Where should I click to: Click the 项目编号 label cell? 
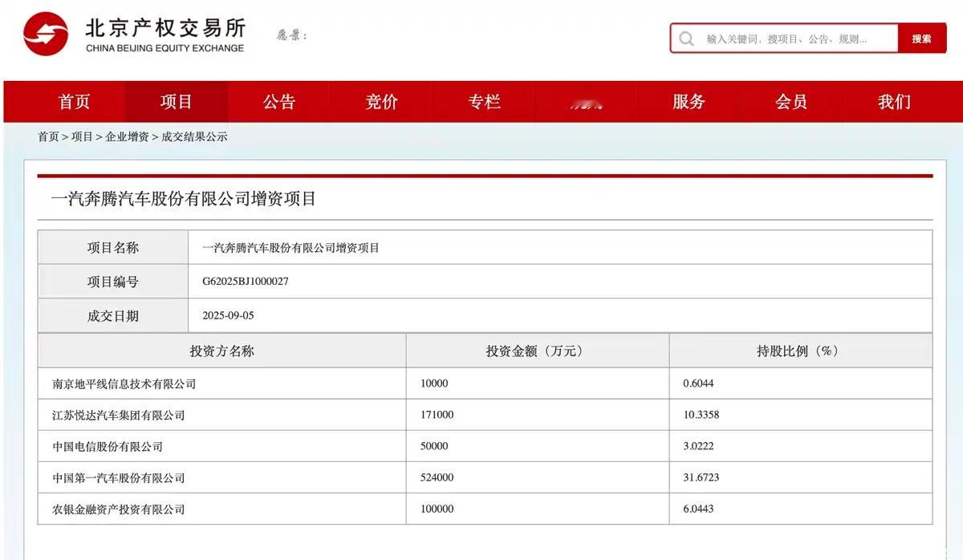113,282
